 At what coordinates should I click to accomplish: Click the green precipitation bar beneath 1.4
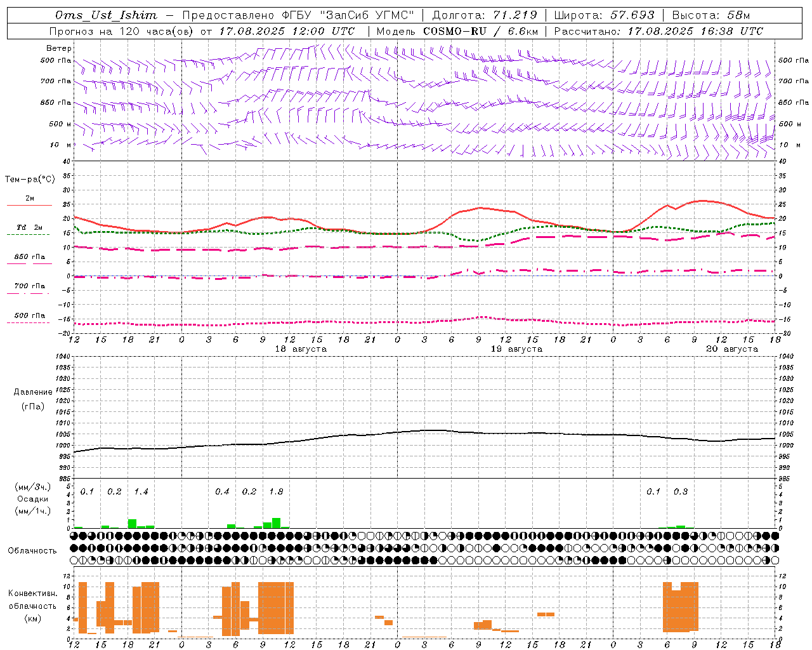[x=132, y=524]
